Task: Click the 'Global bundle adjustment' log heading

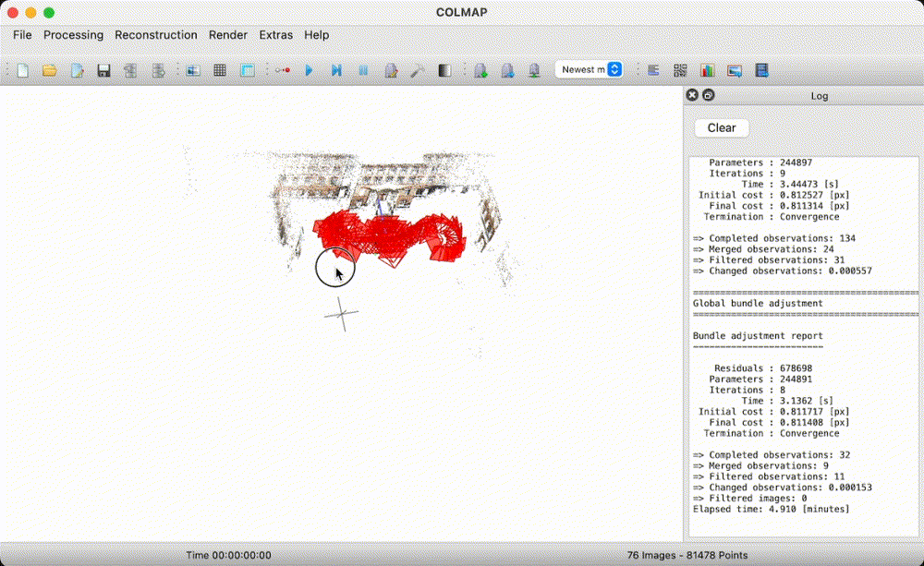Action: click(758, 304)
